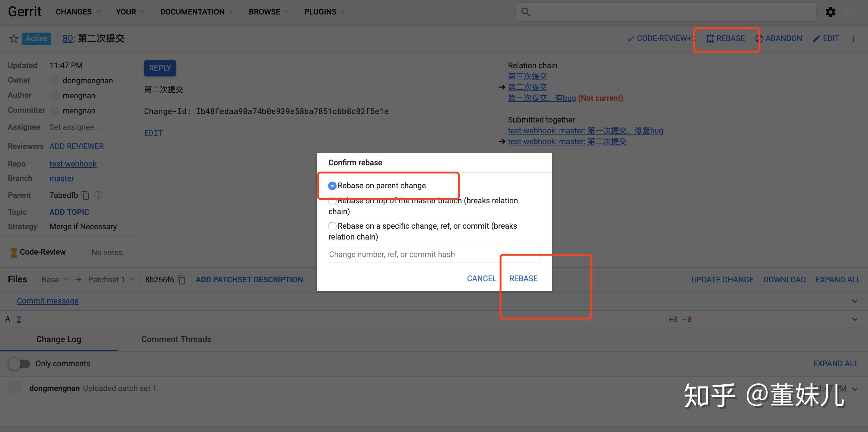Expand the Commit message section
The image size is (868, 432).
point(855,301)
